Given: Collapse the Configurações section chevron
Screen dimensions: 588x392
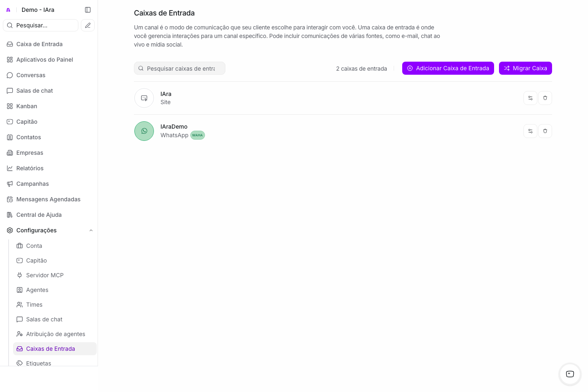Looking at the screenshot, I should 91,230.
